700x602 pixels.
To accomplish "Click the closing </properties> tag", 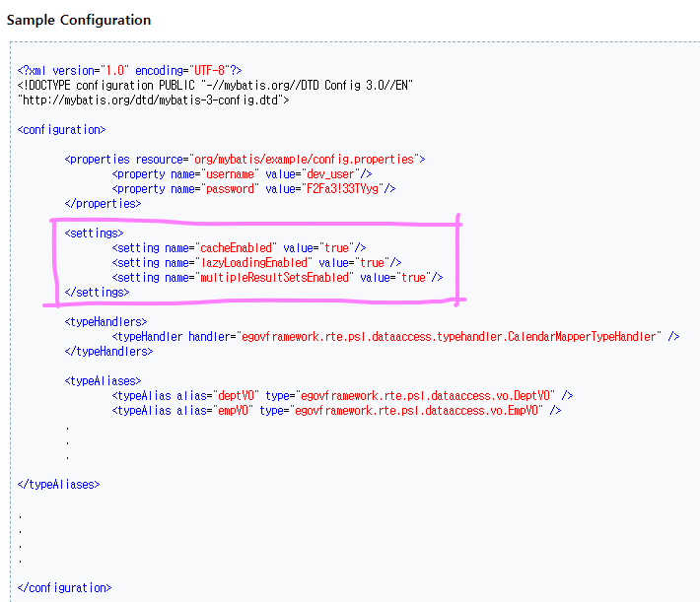I will pyautogui.click(x=104, y=204).
